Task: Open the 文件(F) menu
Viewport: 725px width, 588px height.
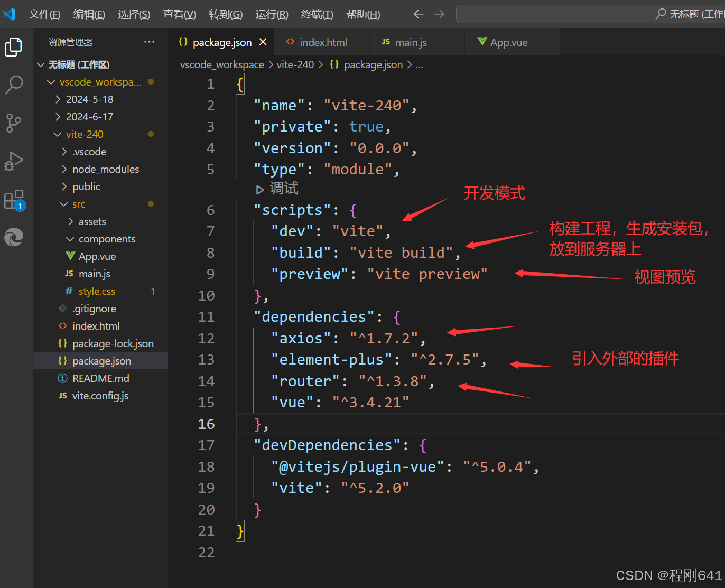Action: coord(44,14)
